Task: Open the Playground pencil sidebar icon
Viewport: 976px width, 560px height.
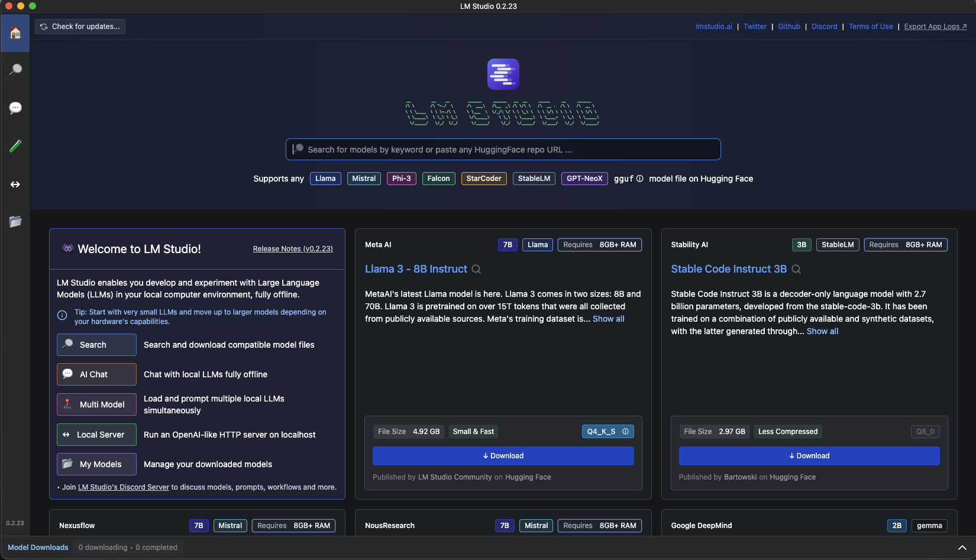Action: [x=15, y=146]
